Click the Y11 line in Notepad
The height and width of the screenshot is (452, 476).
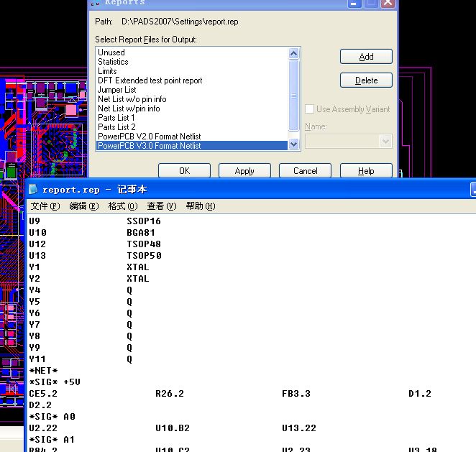(x=81, y=359)
